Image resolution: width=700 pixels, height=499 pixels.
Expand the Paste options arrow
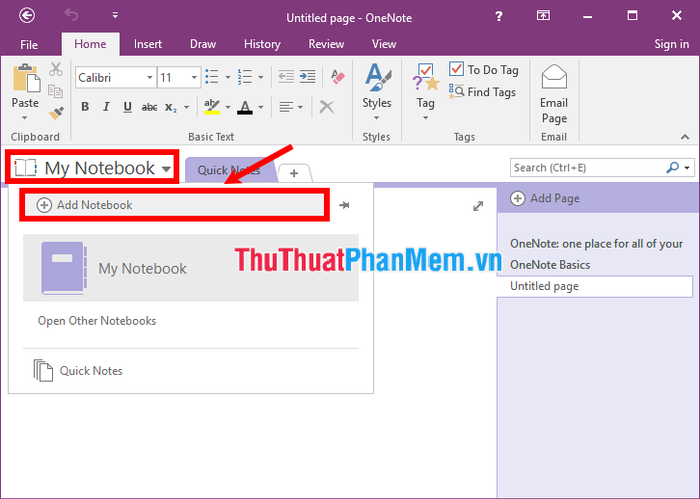[x=25, y=118]
